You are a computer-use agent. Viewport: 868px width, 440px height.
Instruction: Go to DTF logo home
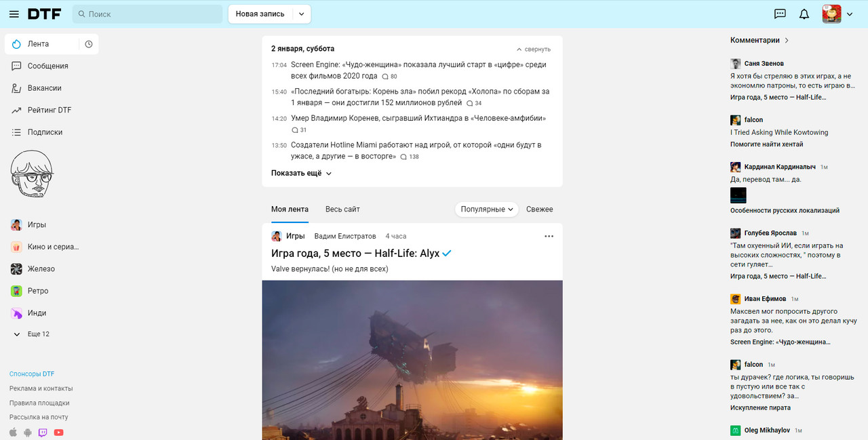click(x=45, y=14)
